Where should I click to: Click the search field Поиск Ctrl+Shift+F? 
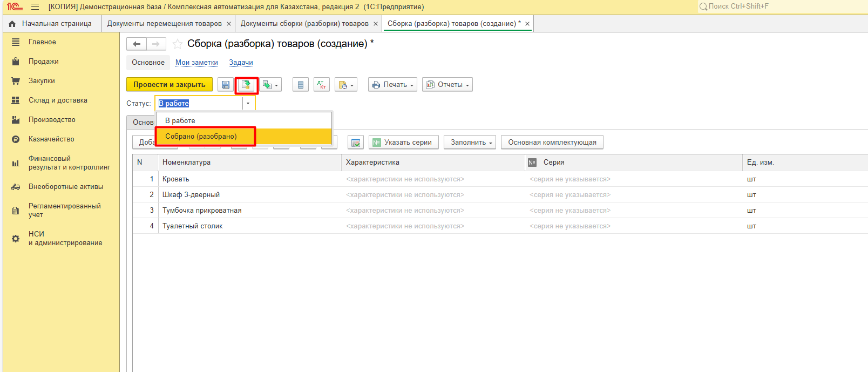(783, 6)
